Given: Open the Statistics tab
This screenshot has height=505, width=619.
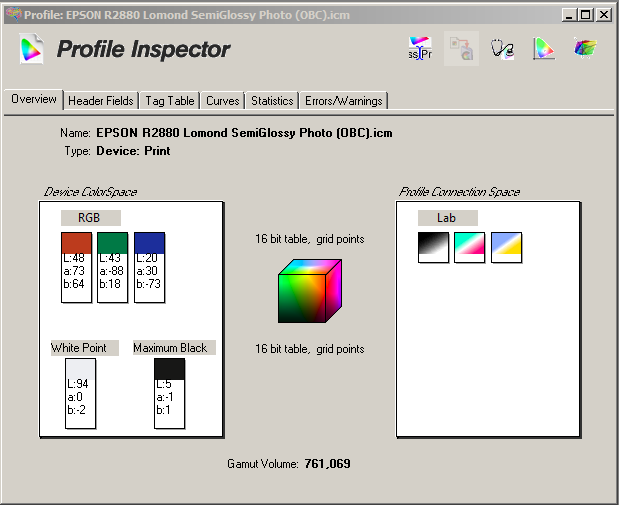Looking at the screenshot, I should (272, 101).
